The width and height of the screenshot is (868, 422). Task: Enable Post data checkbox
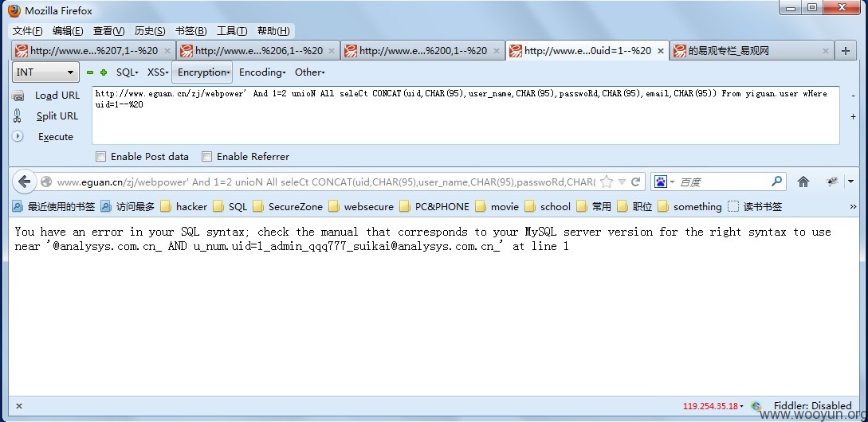[100, 157]
